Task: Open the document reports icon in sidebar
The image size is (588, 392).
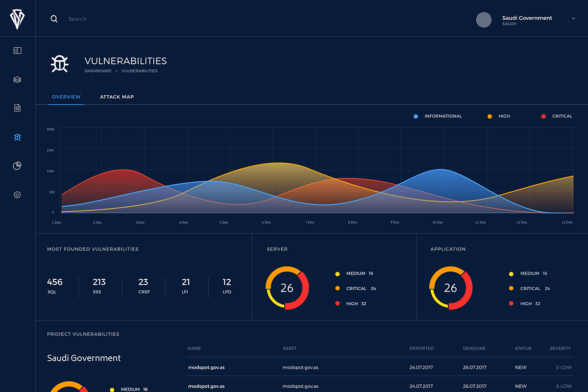Action: (18, 108)
